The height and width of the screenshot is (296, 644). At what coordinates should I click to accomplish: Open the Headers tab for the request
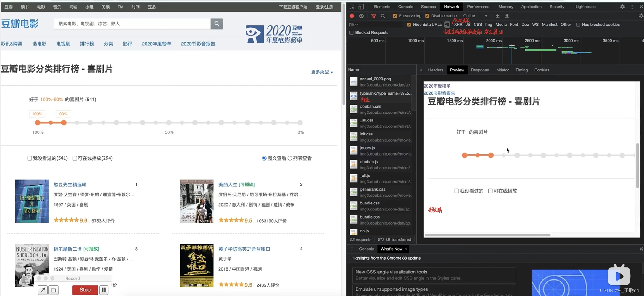(436, 70)
